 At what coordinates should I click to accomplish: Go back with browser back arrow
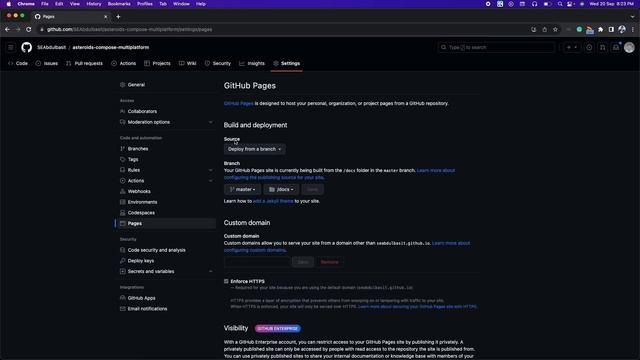(7, 29)
